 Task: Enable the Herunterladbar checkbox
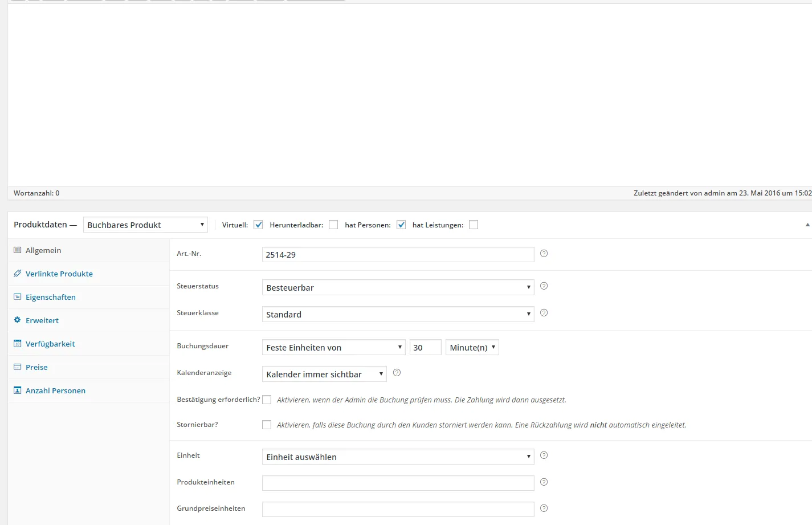tap(333, 225)
